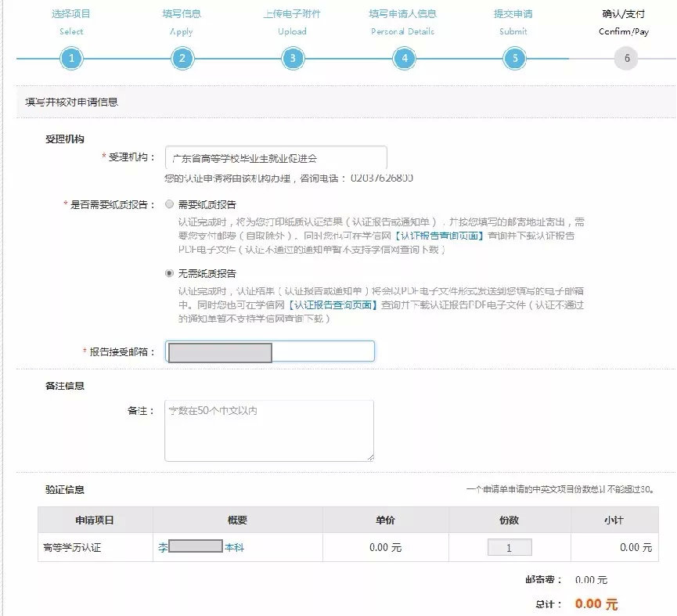
Task: Click the 选择项目 Select step label
Action: pos(70,13)
